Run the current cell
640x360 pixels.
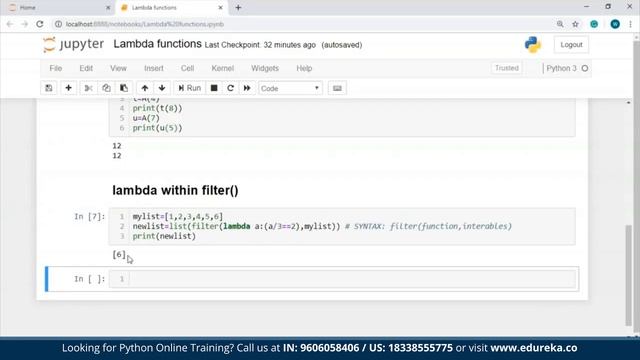click(189, 88)
